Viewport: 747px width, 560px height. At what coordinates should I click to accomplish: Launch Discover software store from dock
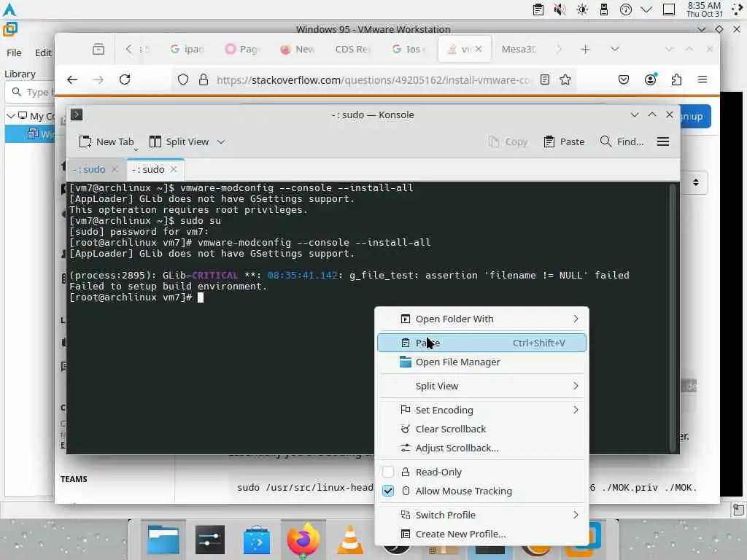[256, 540]
